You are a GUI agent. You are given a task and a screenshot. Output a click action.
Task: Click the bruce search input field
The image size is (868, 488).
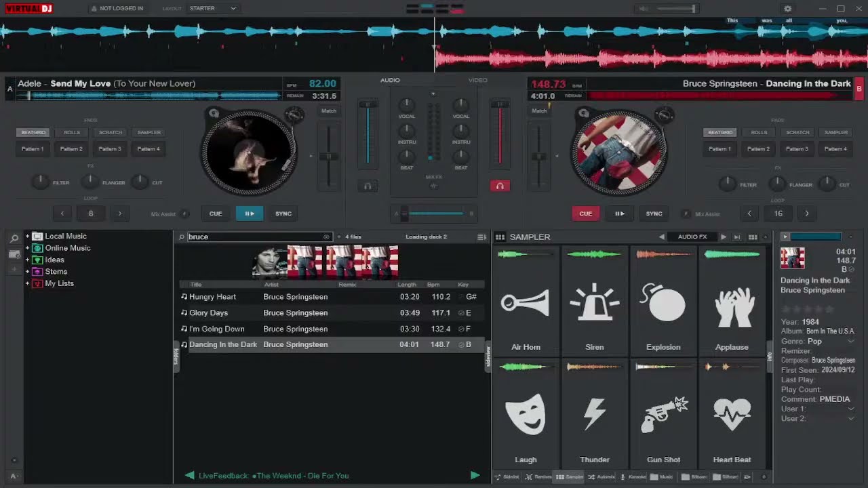(256, 237)
